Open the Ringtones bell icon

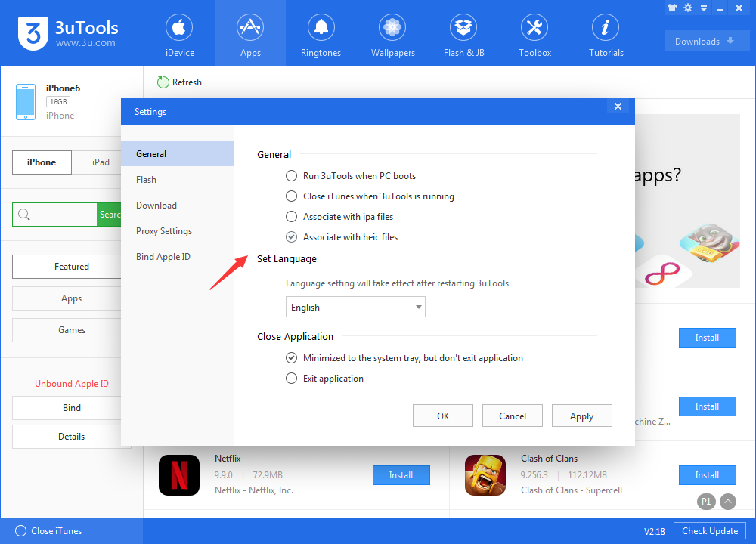(321, 27)
